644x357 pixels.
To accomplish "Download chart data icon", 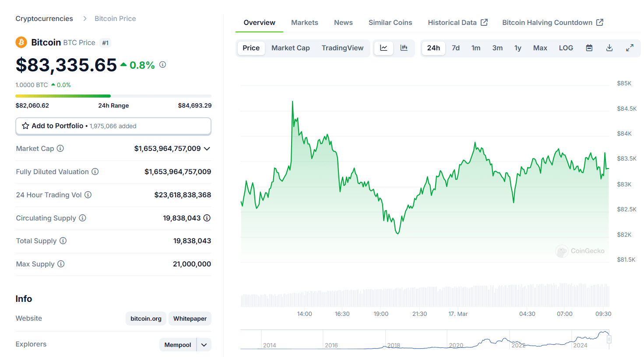I will [609, 48].
